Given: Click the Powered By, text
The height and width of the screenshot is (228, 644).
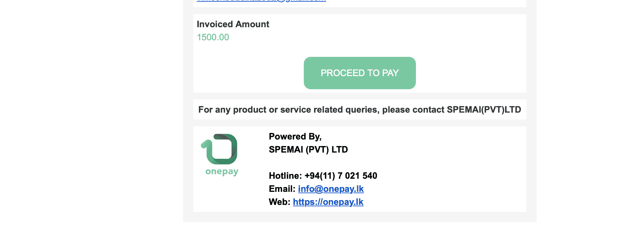Looking at the screenshot, I should pos(295,136).
